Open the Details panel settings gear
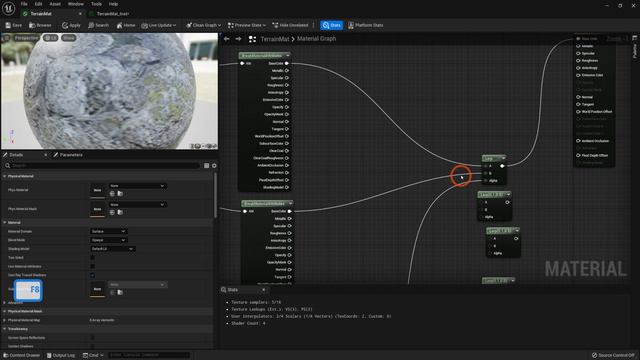 (x=214, y=165)
